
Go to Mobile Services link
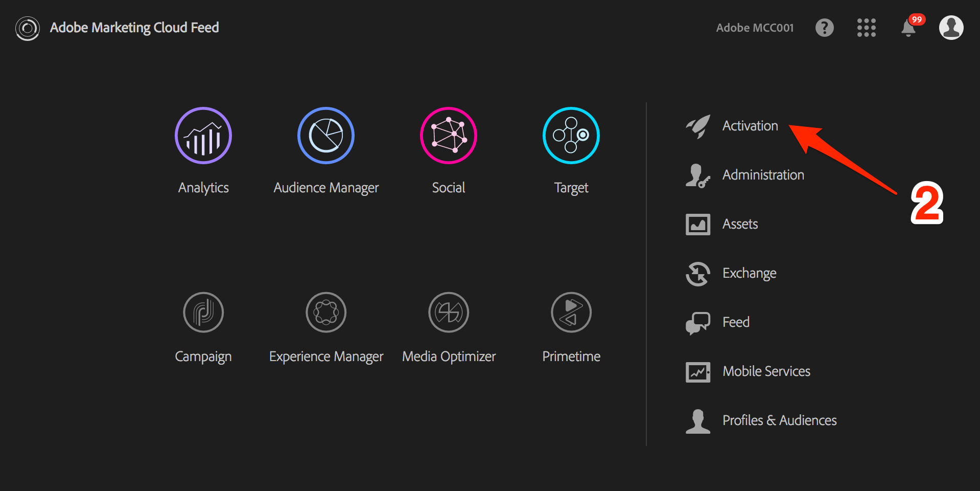point(766,371)
